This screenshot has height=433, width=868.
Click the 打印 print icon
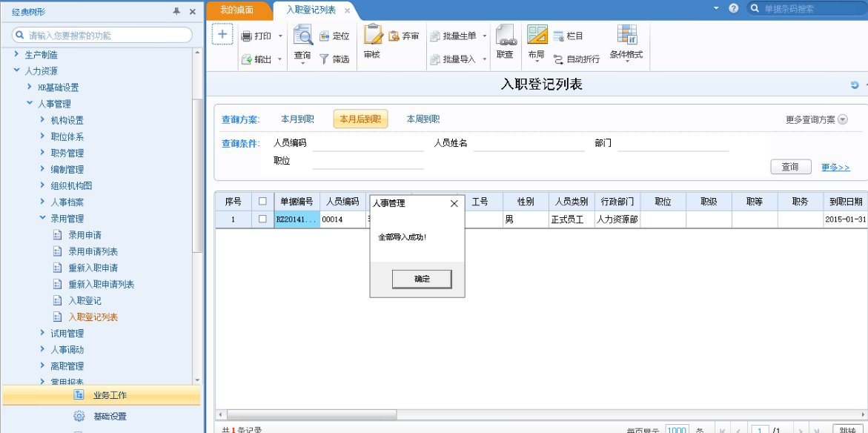pos(247,36)
